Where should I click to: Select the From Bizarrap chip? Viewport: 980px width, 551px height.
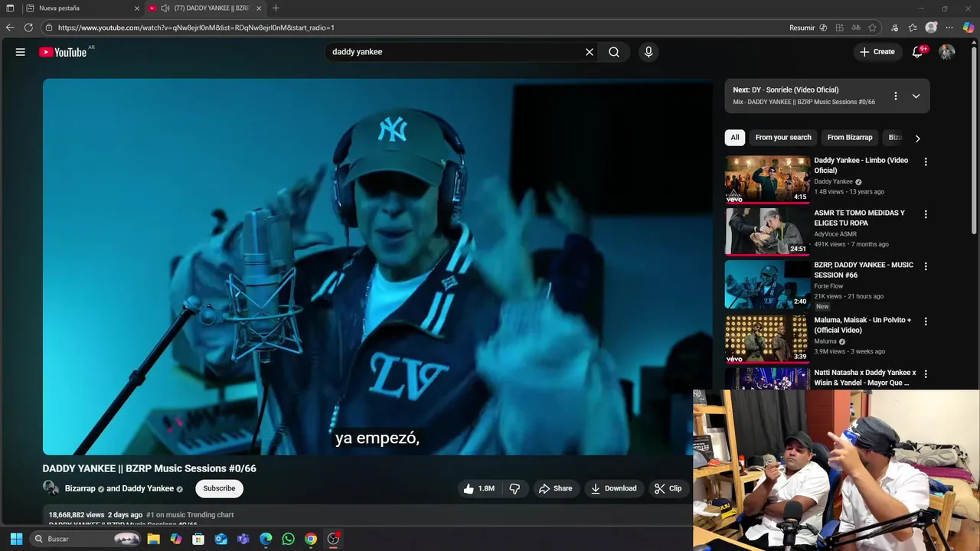click(850, 138)
